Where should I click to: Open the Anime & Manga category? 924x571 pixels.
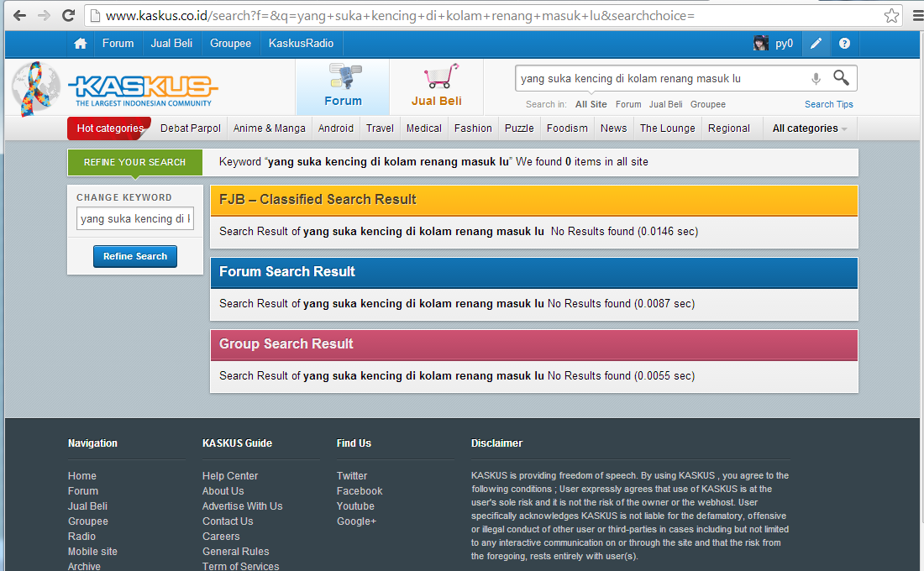tap(270, 128)
